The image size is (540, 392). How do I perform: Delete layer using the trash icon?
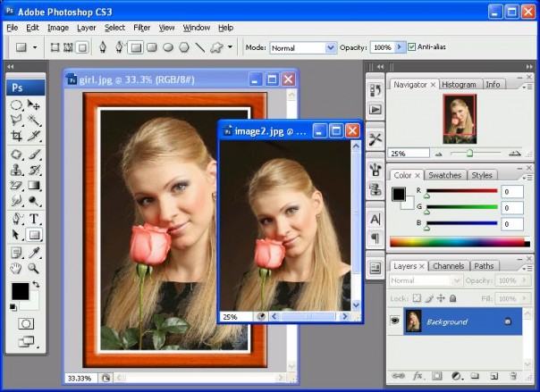point(513,376)
